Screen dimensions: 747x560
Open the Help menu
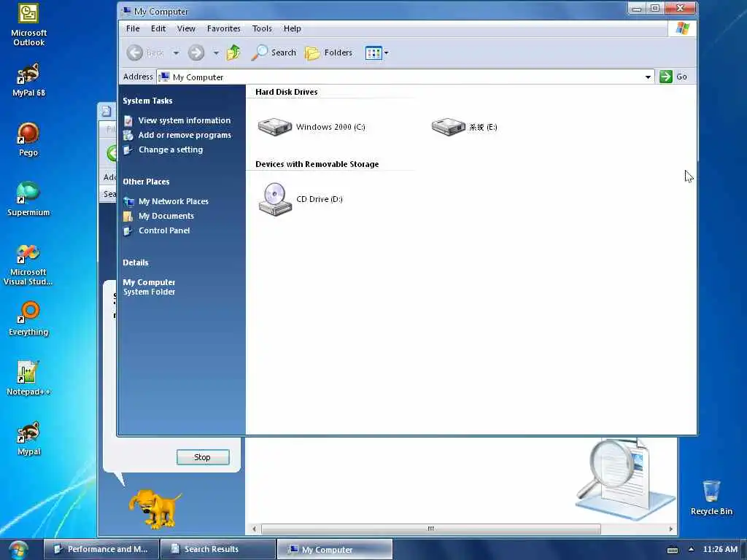(292, 28)
